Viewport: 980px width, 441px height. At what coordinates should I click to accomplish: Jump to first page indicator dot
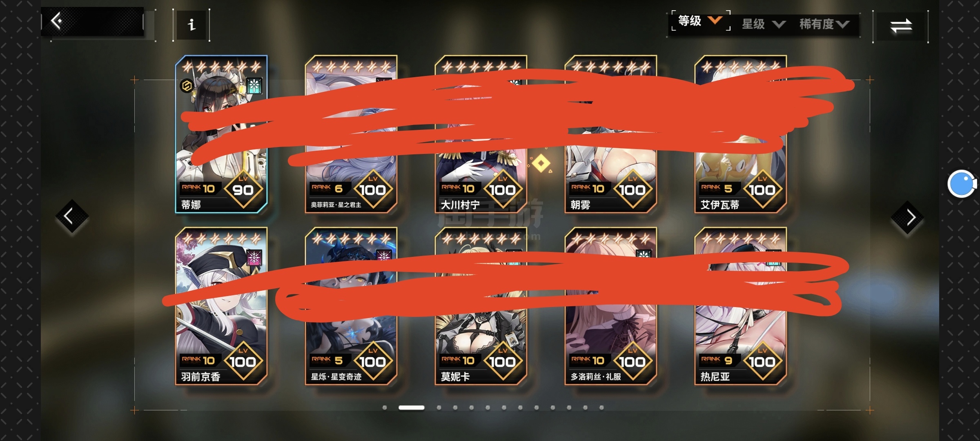(x=385, y=408)
